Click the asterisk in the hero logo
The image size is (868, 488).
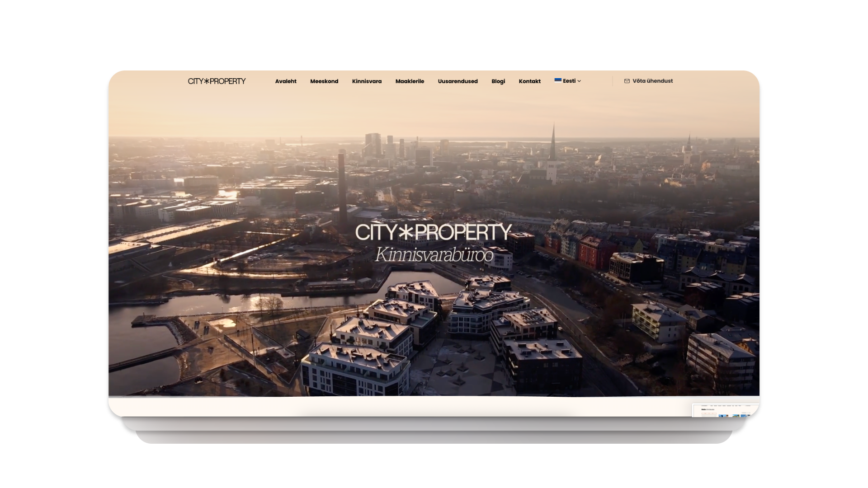pos(406,232)
